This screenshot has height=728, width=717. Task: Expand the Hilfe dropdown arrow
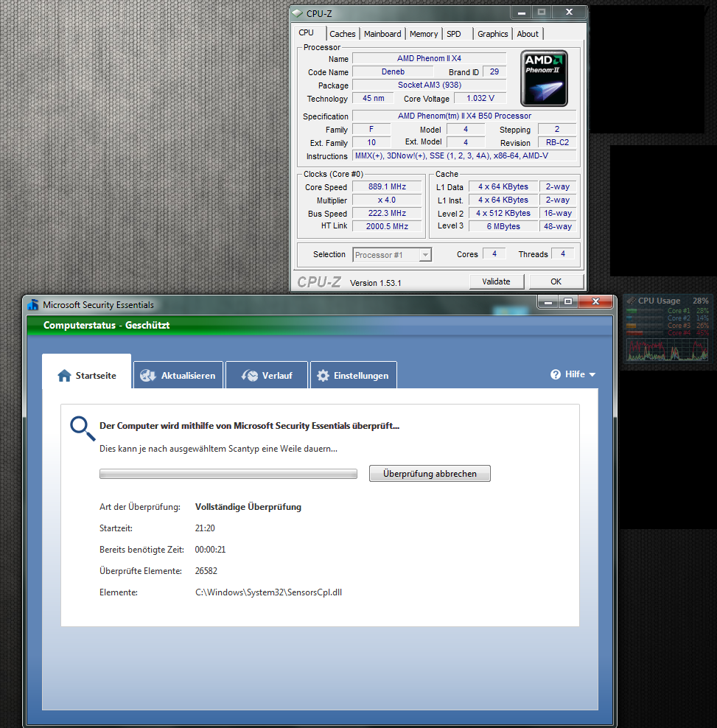(x=592, y=374)
